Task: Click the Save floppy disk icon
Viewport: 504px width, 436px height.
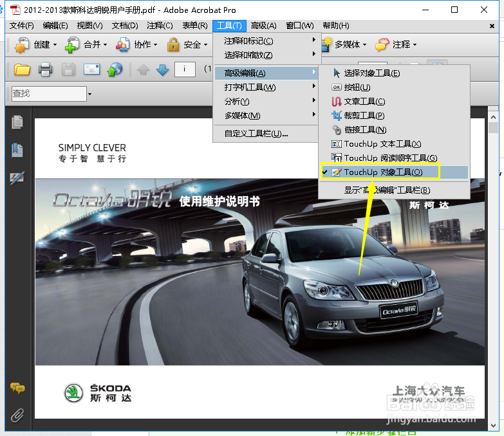Action: coord(68,69)
